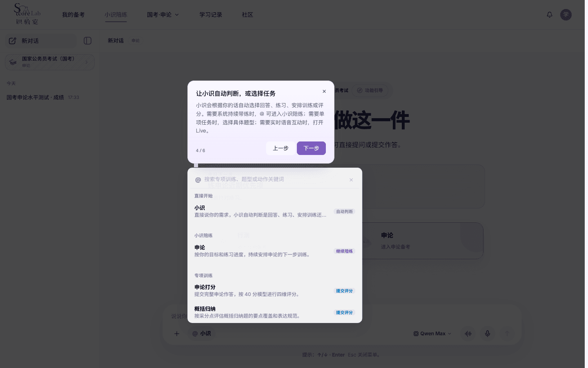Click the ScoreLab logo
This screenshot has width=588, height=368.
coord(27,15)
